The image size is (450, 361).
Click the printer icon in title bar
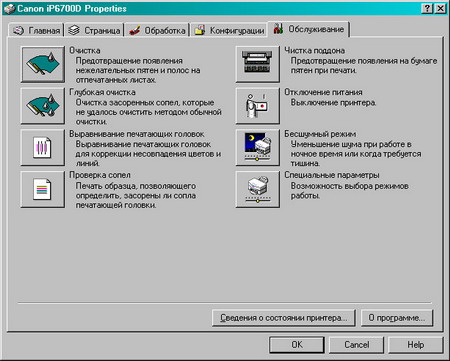9,9
